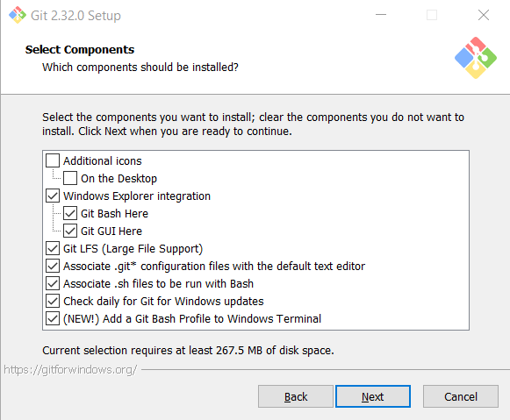
Task: Click the large Git logo in header
Action: [x=476, y=58]
